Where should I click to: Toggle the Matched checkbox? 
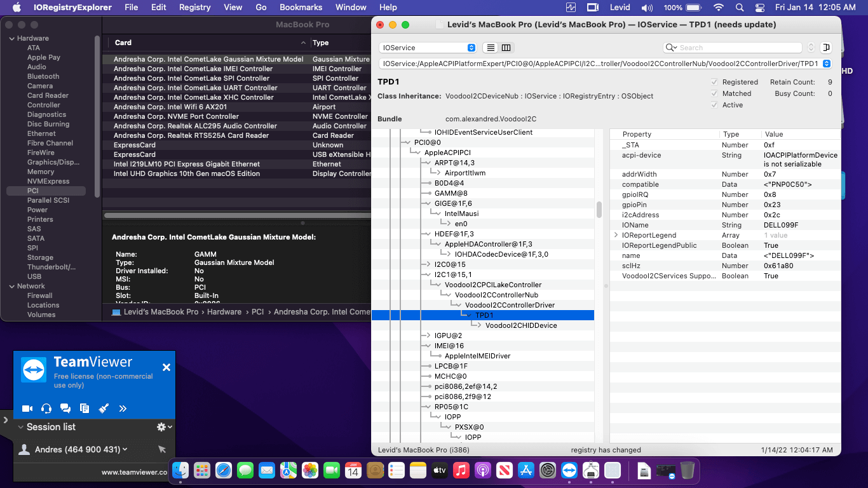(x=714, y=93)
